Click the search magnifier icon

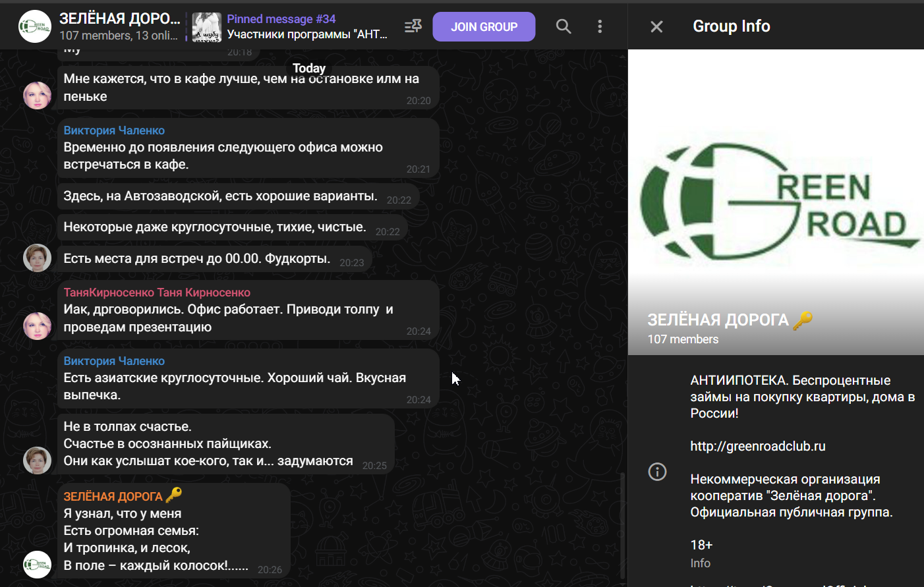[563, 26]
